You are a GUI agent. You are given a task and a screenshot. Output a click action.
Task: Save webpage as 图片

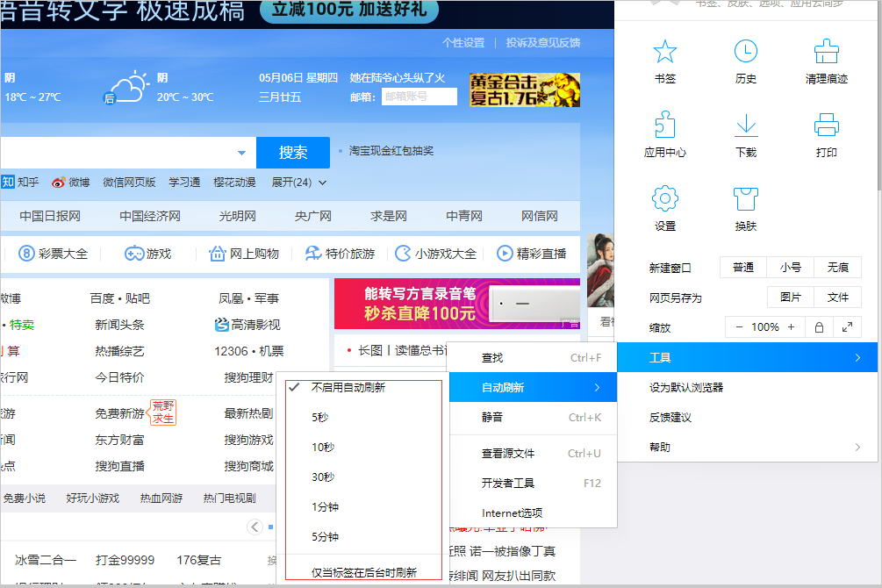[x=791, y=298]
